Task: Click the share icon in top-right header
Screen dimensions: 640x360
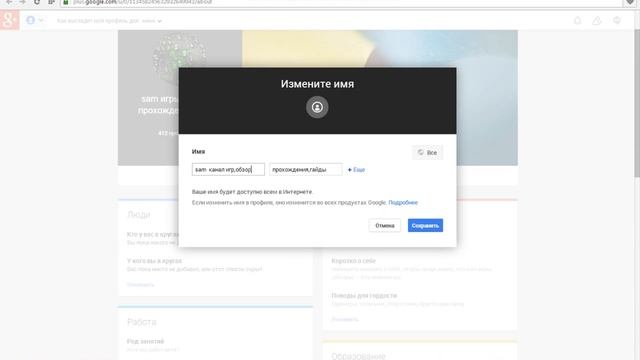Action: [597, 20]
